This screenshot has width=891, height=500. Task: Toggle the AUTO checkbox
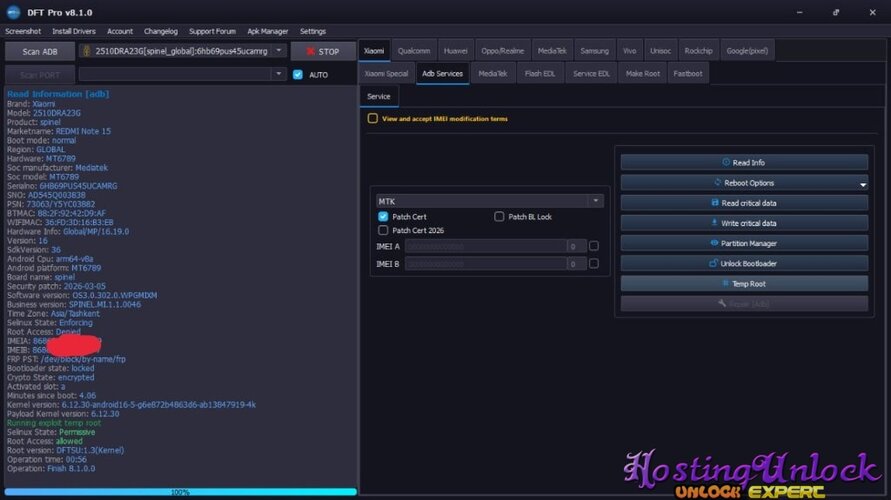(x=298, y=74)
